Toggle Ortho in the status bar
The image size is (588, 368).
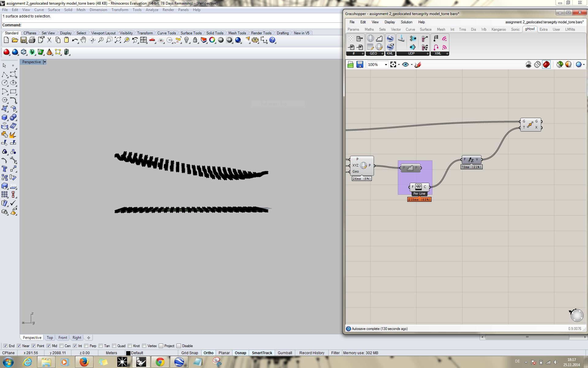point(208,353)
